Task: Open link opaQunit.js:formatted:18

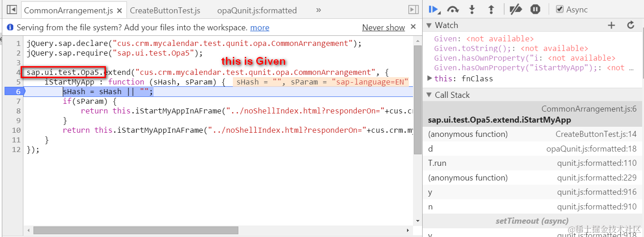Action: (591, 149)
